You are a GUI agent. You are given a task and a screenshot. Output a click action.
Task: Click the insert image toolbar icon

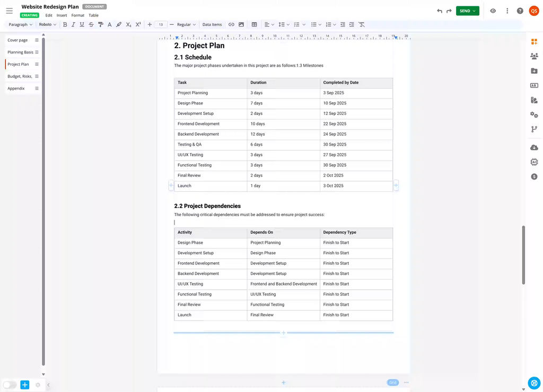[x=241, y=25]
